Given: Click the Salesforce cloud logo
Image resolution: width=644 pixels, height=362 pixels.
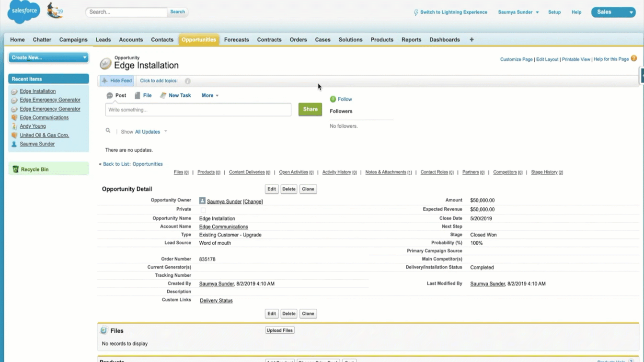Looking at the screenshot, I should click(24, 12).
